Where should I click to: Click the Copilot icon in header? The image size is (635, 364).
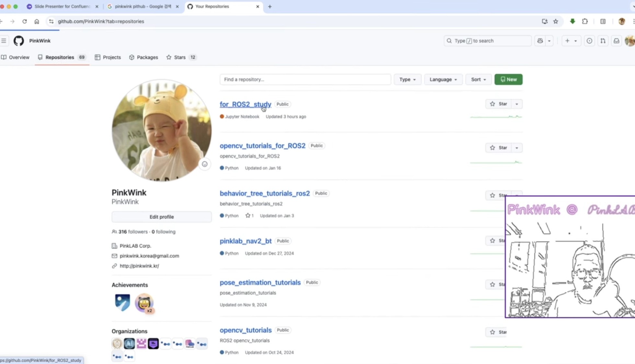click(x=540, y=41)
